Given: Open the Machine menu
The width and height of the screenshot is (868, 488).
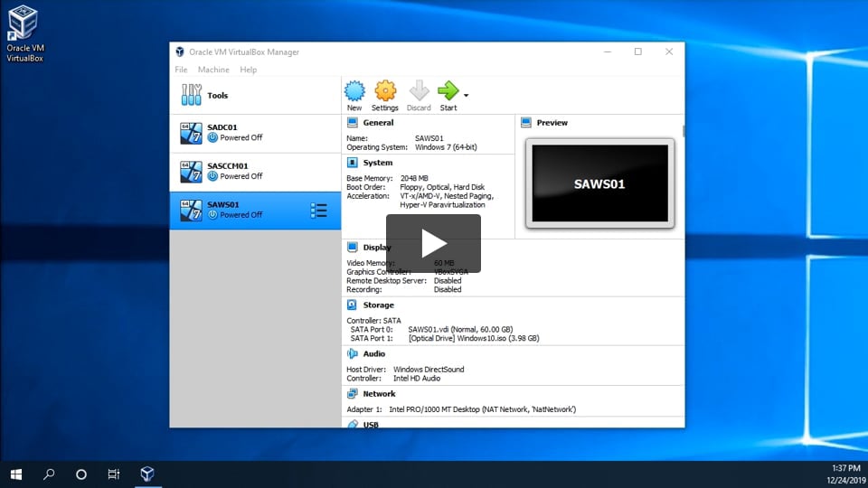Looking at the screenshot, I should click(213, 70).
